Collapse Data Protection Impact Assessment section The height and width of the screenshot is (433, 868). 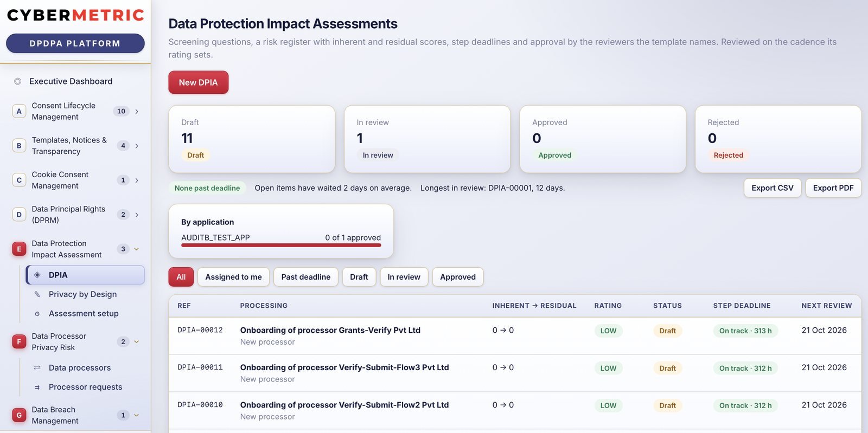[x=137, y=249]
